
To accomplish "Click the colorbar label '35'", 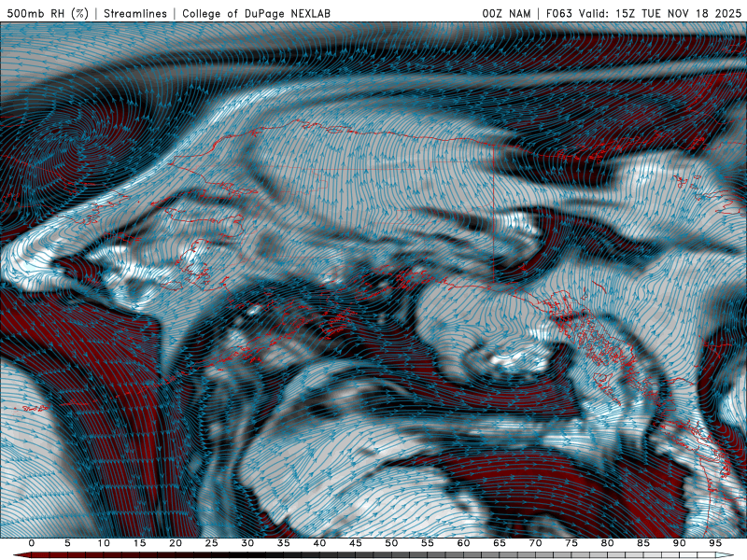I will [x=284, y=543].
